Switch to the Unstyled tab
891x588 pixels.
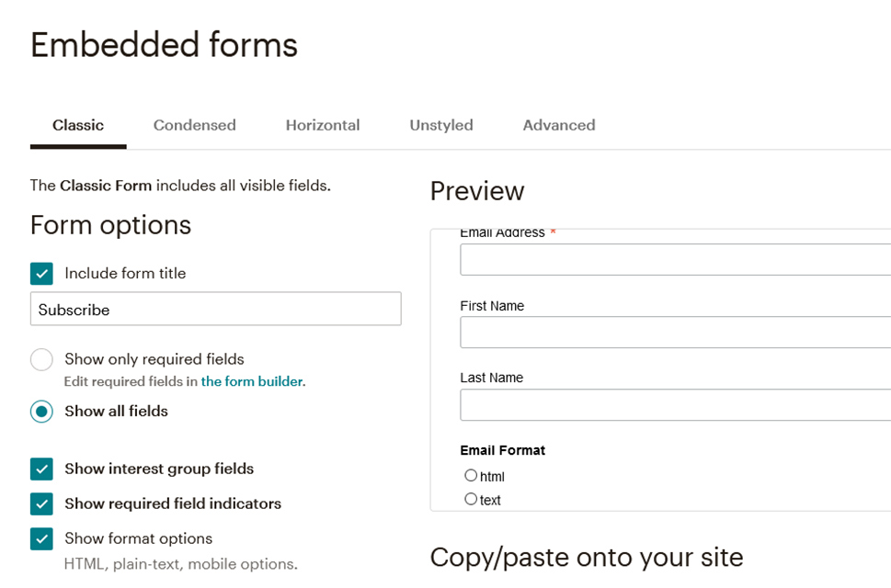point(440,125)
